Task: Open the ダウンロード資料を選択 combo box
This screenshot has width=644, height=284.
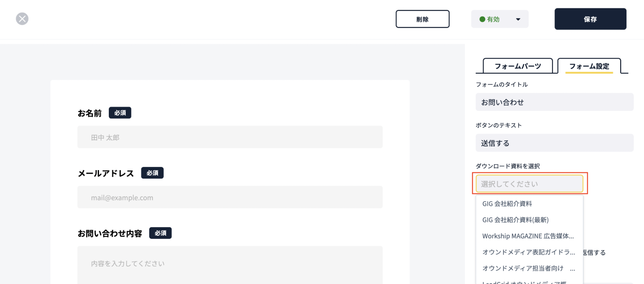Action: [x=529, y=184]
